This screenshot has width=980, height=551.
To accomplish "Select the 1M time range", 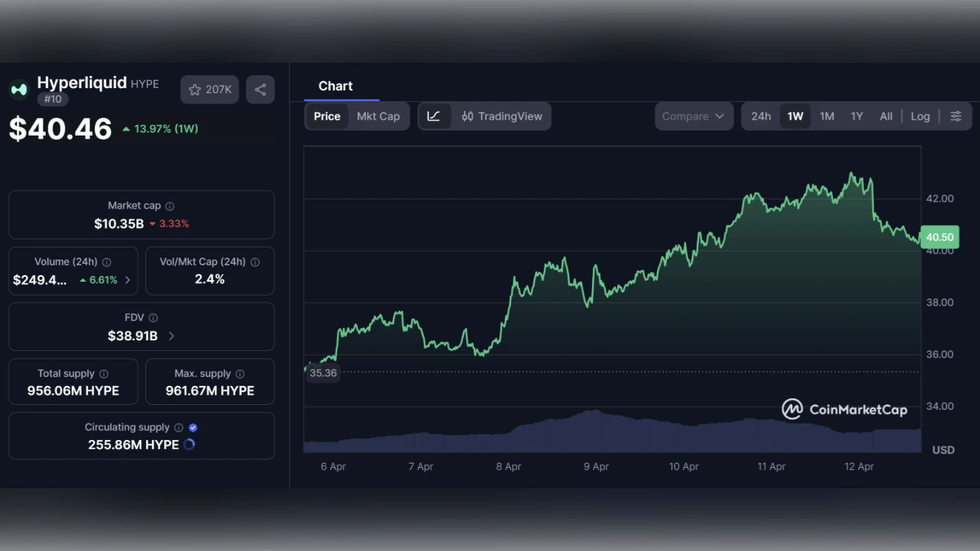I will click(x=826, y=116).
